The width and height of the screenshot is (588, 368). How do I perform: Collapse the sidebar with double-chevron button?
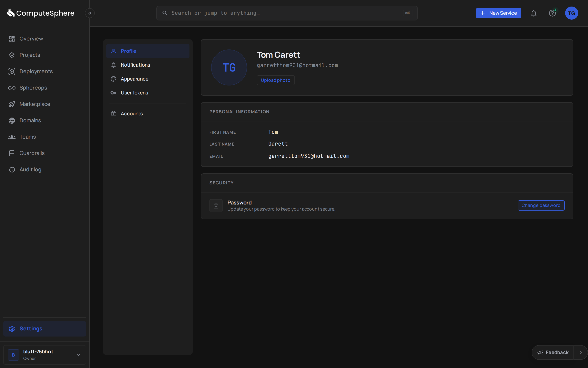tap(90, 13)
